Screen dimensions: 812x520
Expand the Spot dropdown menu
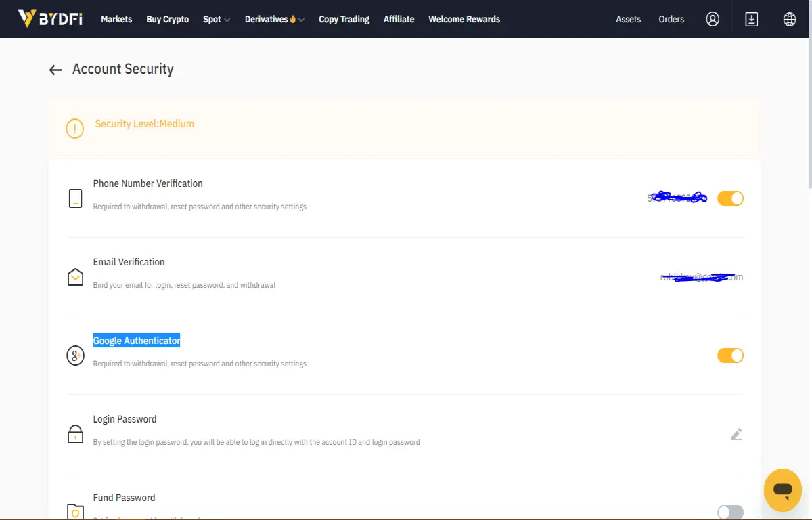(217, 19)
